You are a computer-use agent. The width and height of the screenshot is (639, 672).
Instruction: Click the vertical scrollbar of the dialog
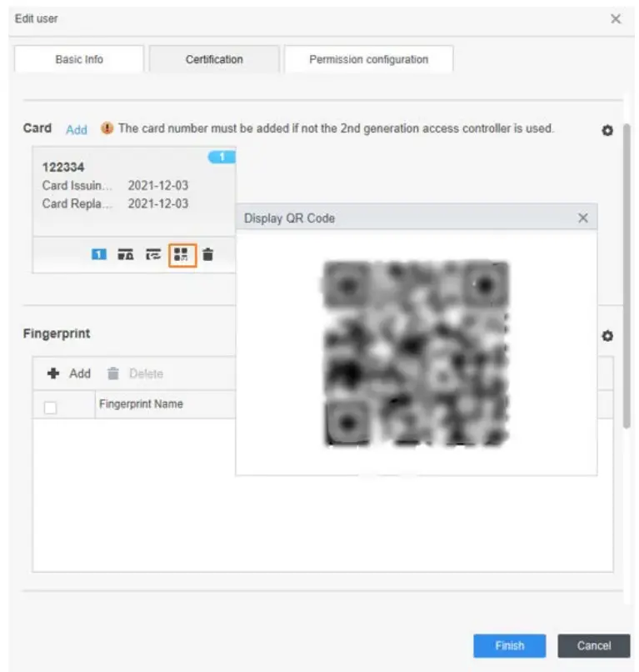(x=627, y=275)
